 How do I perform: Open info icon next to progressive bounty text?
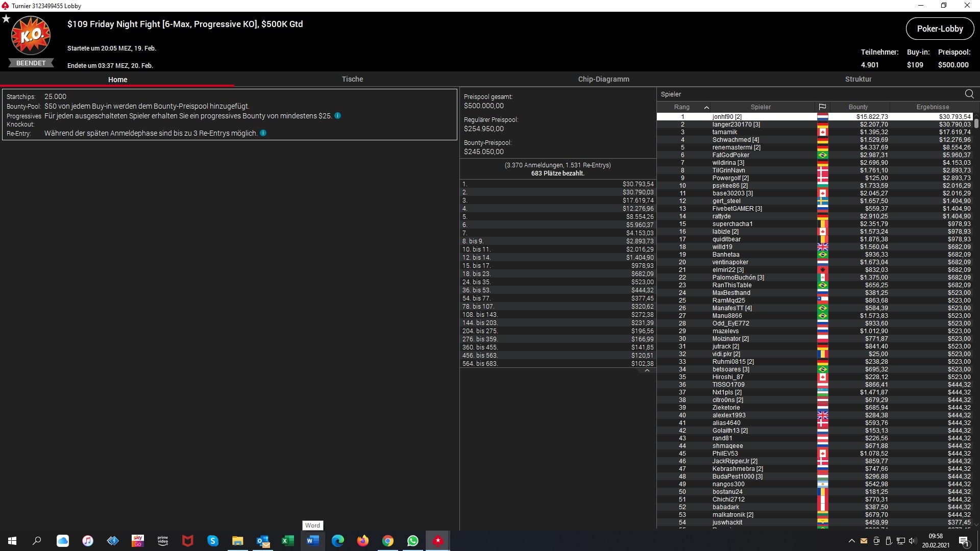[337, 116]
